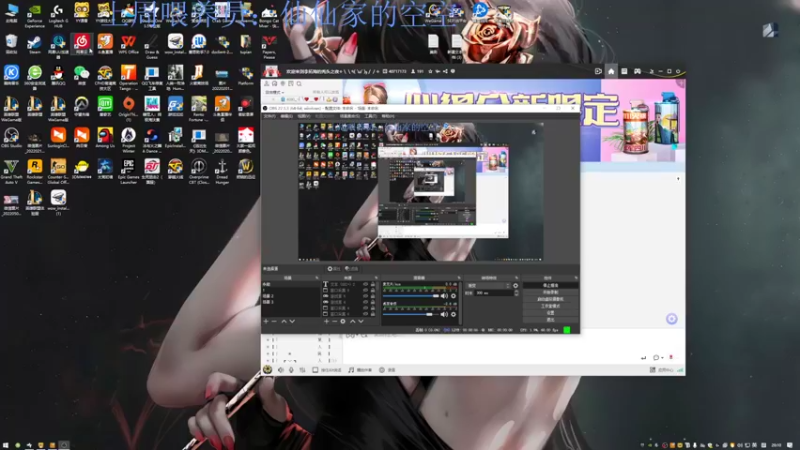Toggle the YY speaker icon in bottom toolbar
This screenshot has height=450, width=800.
pos(281,370)
